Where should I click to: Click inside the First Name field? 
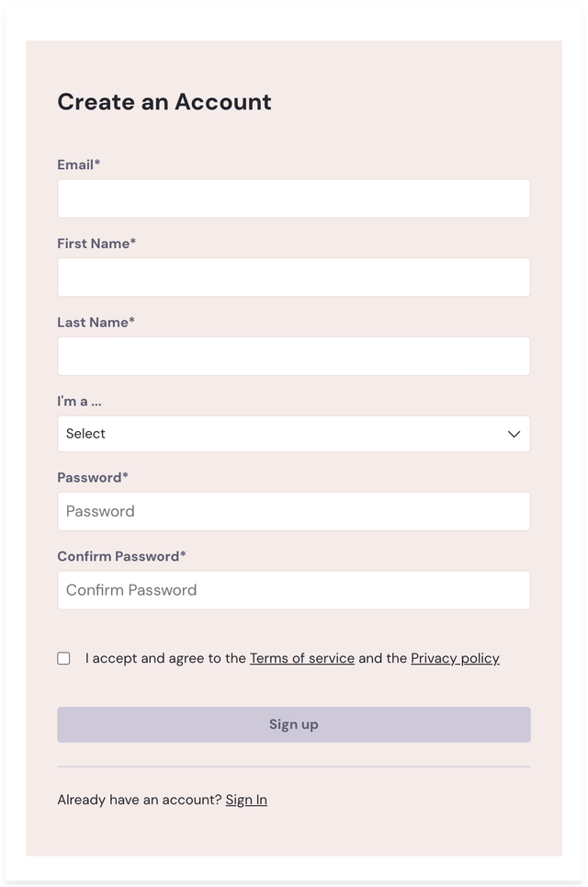pos(294,277)
